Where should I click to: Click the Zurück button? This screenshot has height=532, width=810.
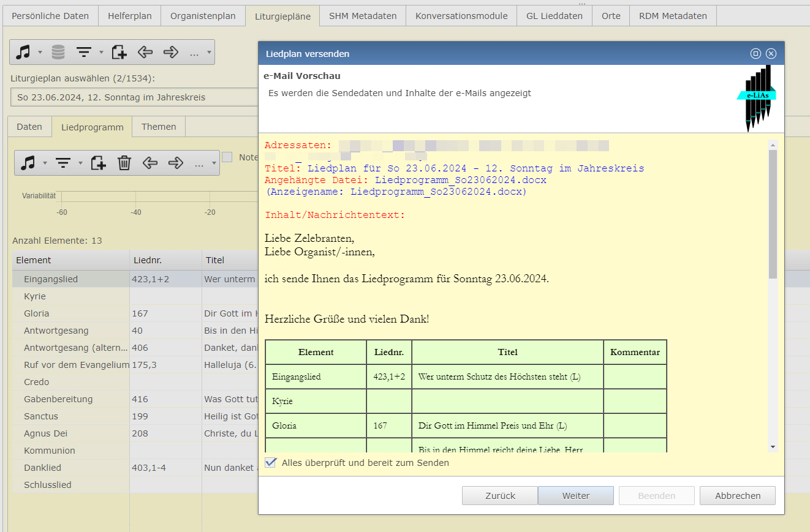[x=501, y=496]
